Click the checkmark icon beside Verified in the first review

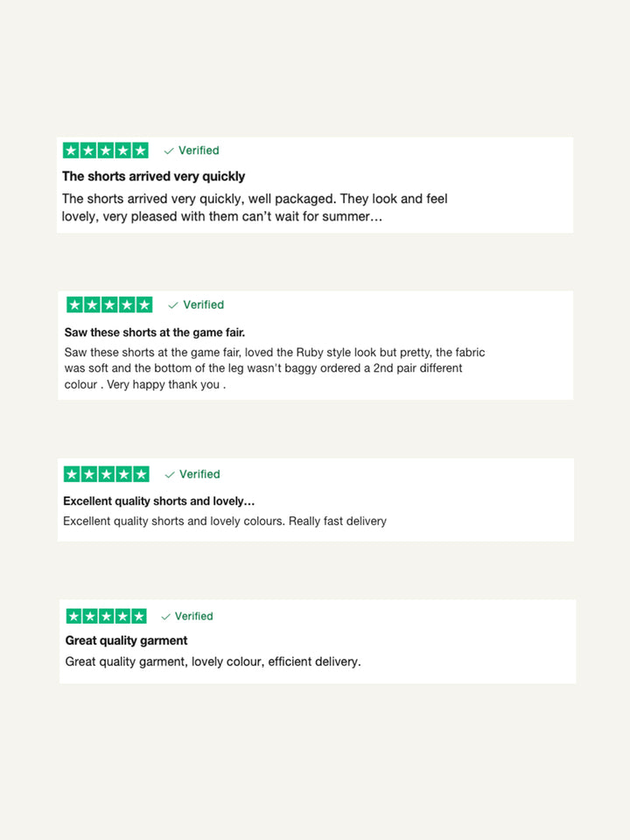tap(169, 150)
